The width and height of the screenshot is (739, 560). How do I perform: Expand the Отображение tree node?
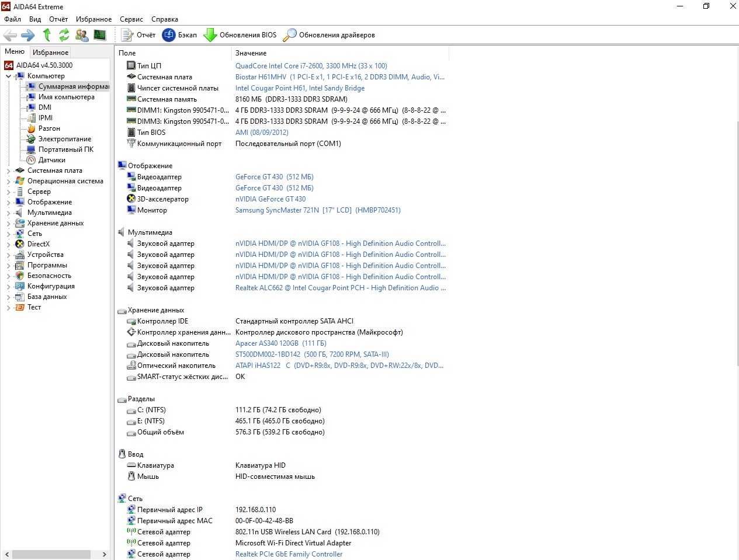pyautogui.click(x=8, y=202)
